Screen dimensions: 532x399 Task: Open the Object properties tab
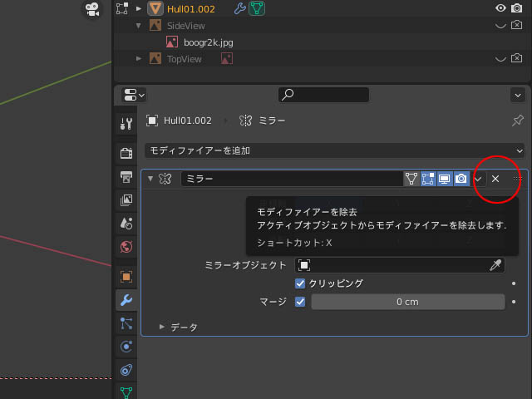(x=126, y=277)
